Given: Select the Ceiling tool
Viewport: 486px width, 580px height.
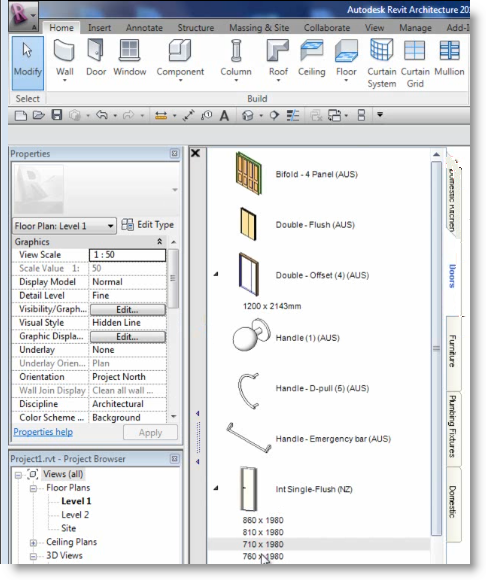Looking at the screenshot, I should coord(311,57).
